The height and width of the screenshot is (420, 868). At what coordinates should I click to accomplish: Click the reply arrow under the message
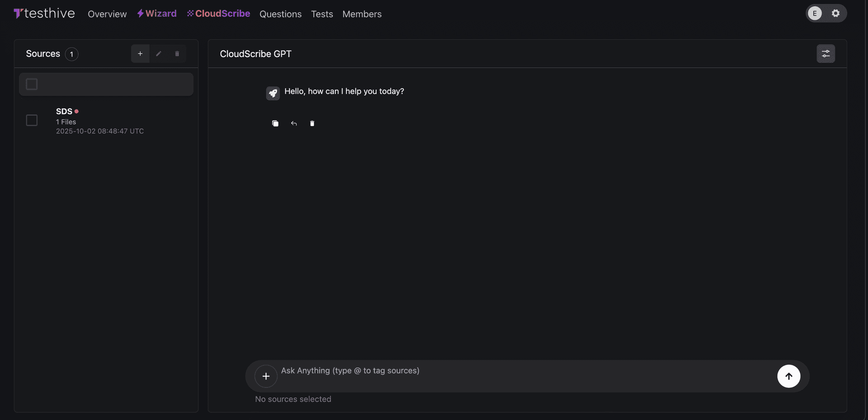(294, 123)
